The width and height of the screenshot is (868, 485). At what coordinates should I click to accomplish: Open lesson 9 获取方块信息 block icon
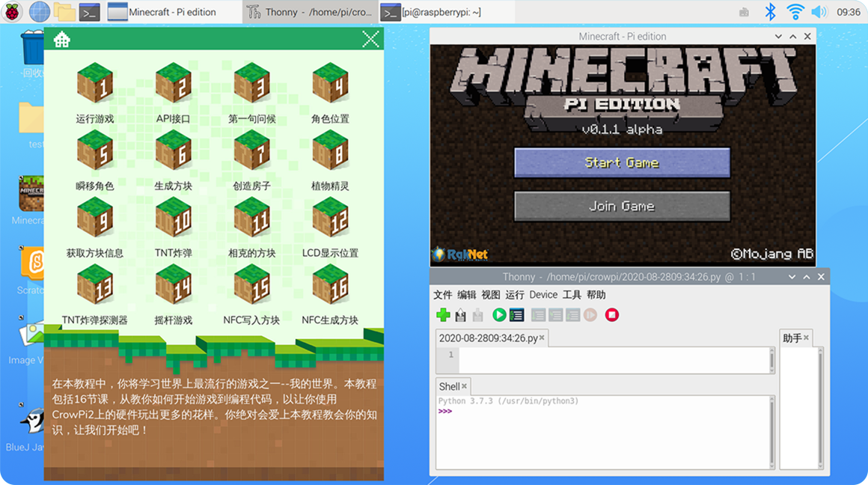95,217
